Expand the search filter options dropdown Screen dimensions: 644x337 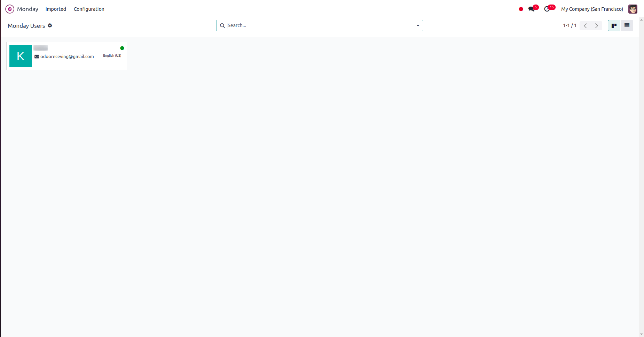point(418,25)
